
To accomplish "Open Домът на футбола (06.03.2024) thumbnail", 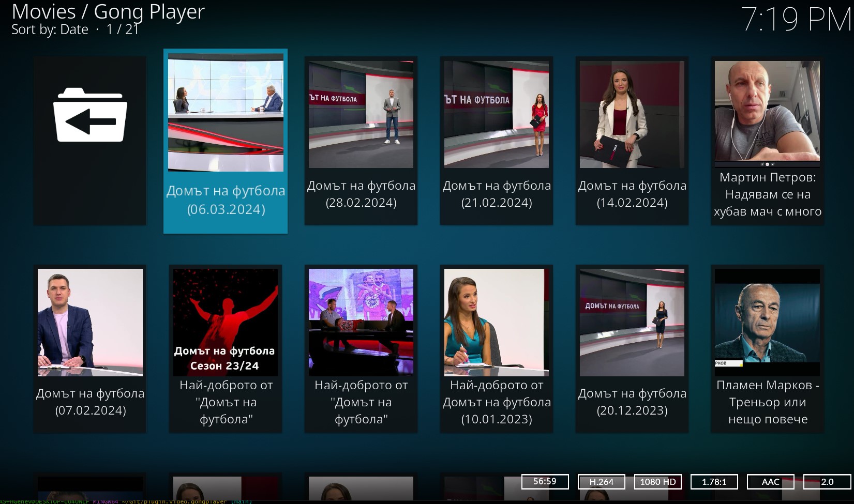I will [x=226, y=112].
